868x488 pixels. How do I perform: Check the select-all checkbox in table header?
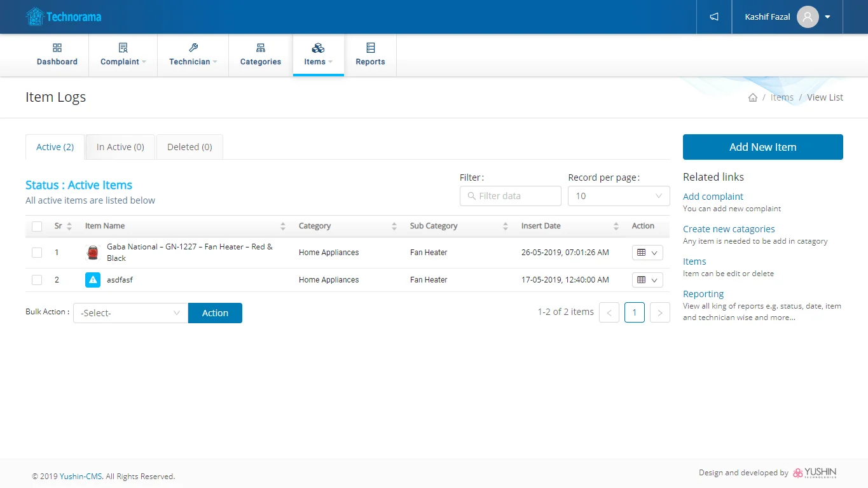(37, 227)
